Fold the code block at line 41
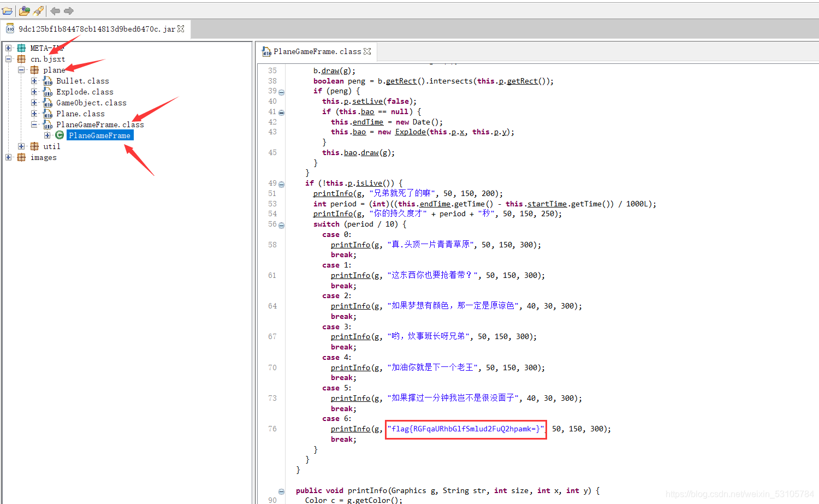Viewport: 819px width, 504px height. click(282, 112)
